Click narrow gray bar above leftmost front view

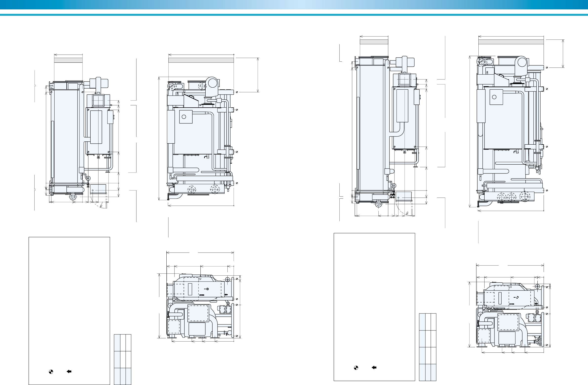(x=68, y=60)
